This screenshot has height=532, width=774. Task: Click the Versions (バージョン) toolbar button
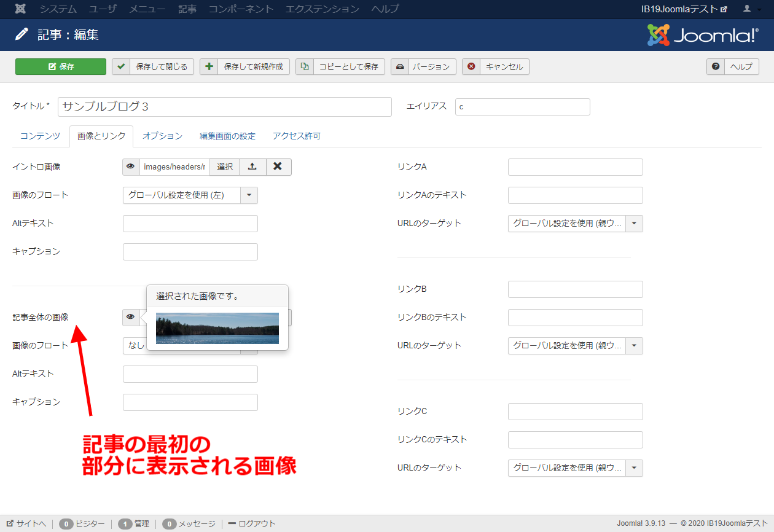pos(423,67)
